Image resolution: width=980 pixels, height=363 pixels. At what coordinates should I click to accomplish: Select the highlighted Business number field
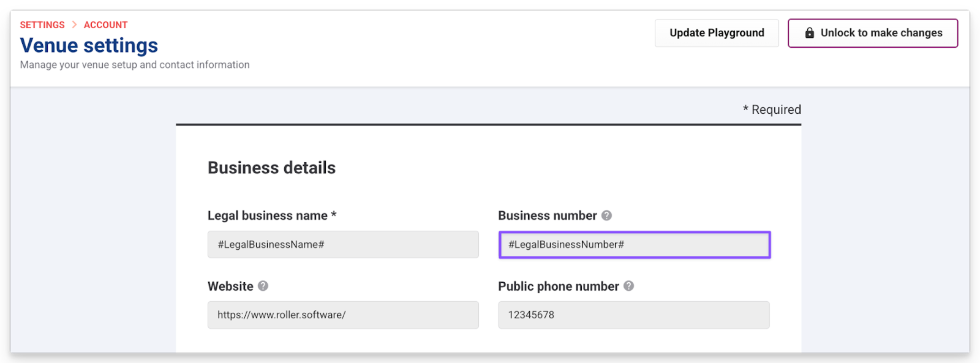point(634,244)
